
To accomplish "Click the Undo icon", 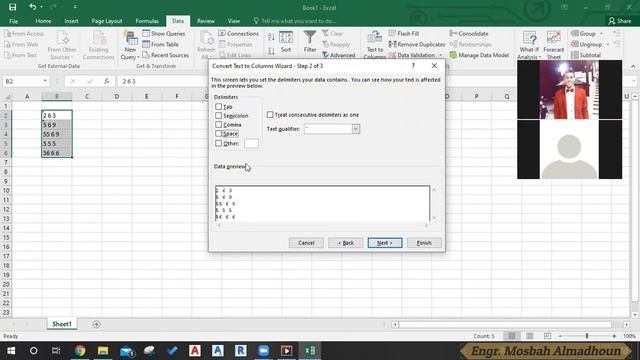I will click(32, 7).
